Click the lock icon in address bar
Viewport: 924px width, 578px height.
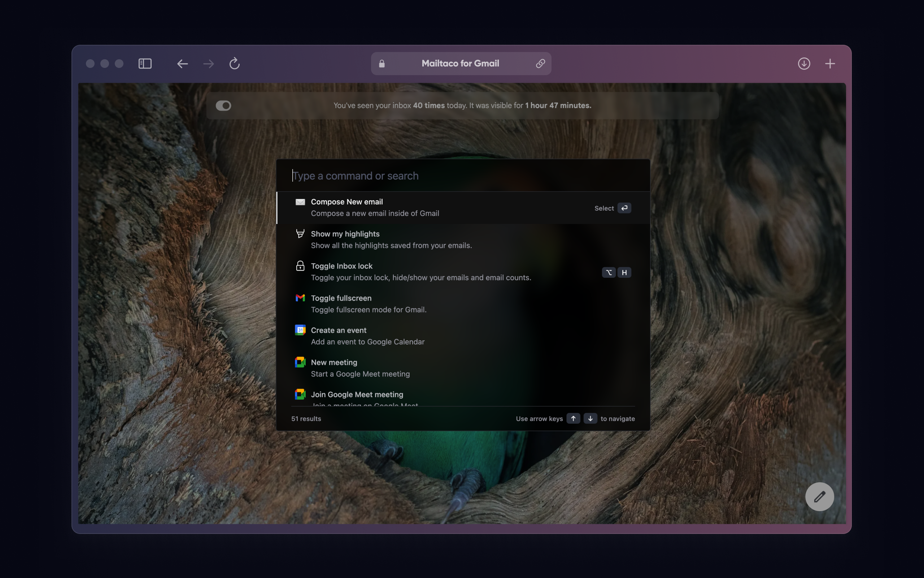pos(382,64)
